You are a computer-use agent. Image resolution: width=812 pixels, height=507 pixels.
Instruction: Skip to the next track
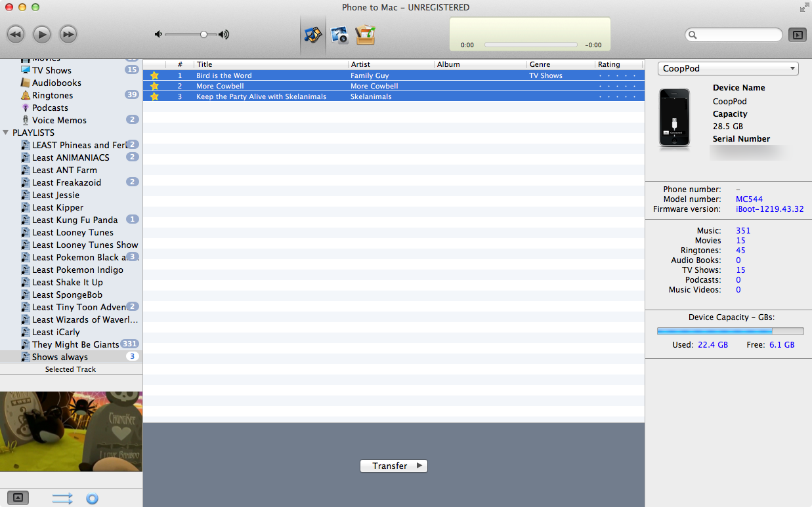(x=68, y=34)
